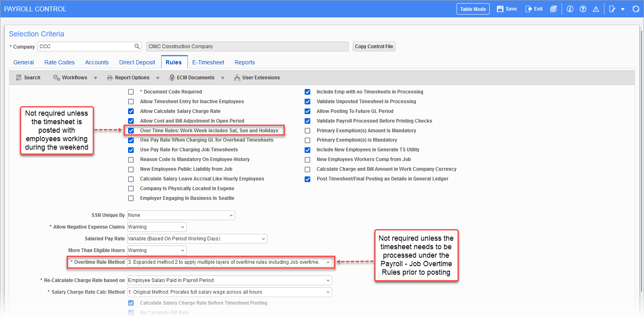The height and width of the screenshot is (318, 644).
Task: Click the magnifier lookup icon in Company field
Action: pos(137,47)
